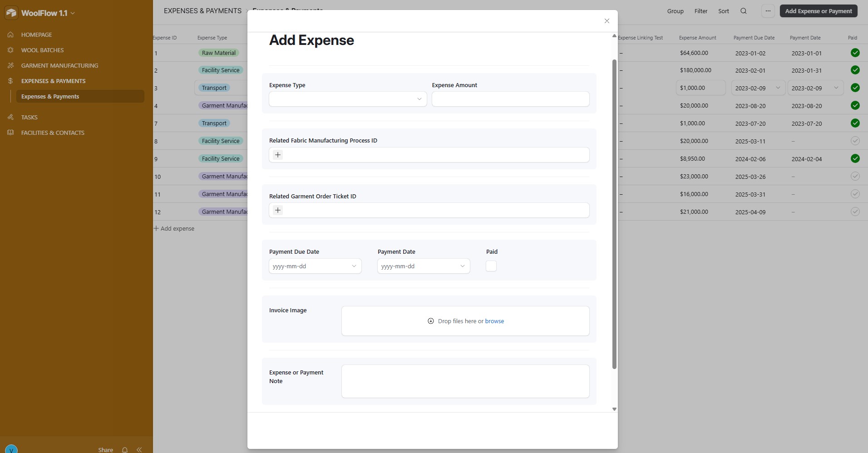Click the form's vertical scrollbar
Image resolution: width=868 pixels, height=453 pixels.
click(x=614, y=213)
